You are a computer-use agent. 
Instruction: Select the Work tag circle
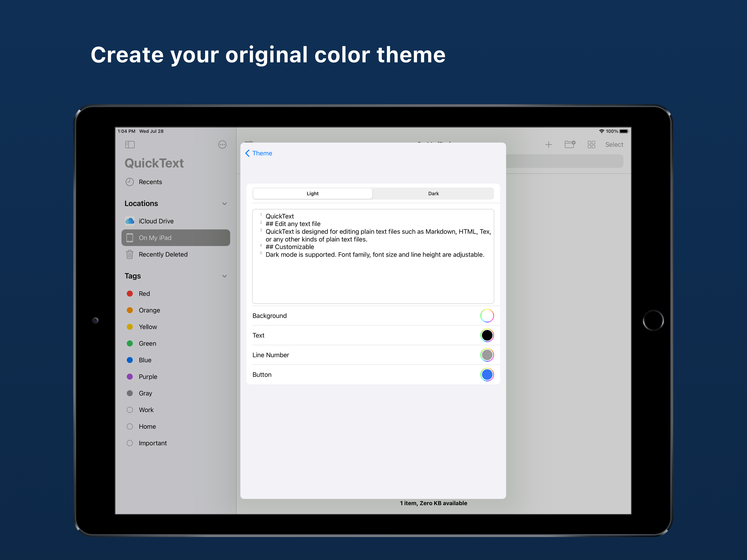(130, 410)
